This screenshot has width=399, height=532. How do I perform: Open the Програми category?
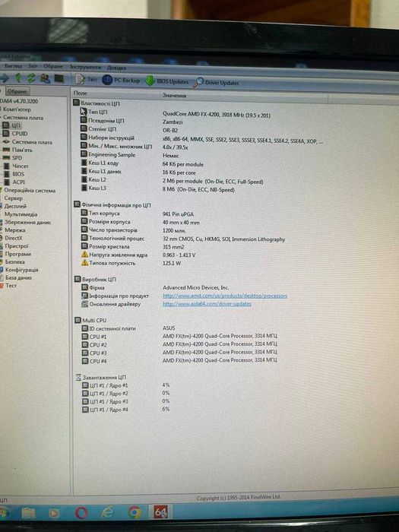tap(18, 254)
